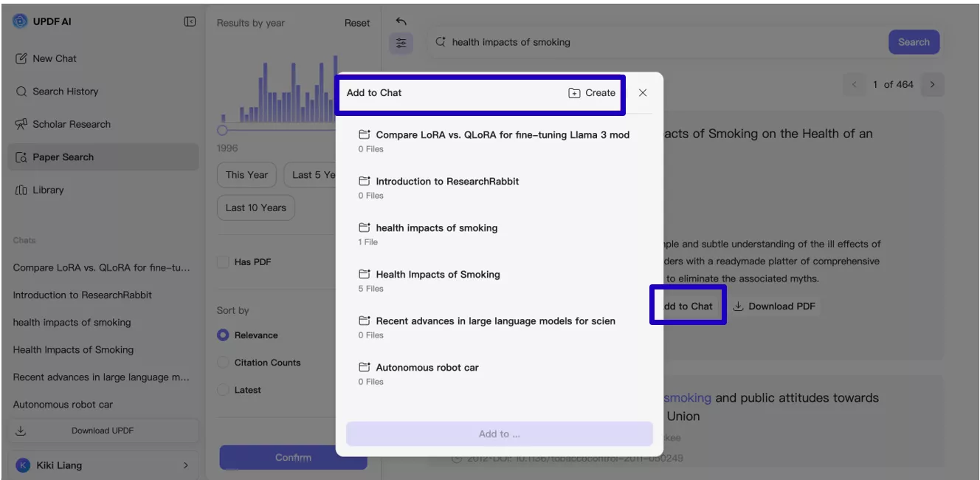Filter results to This Year

pyautogui.click(x=246, y=175)
